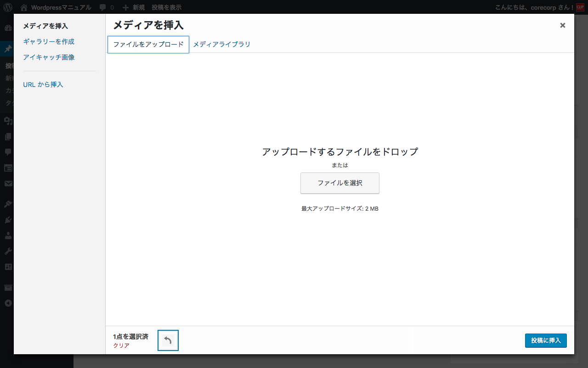Click the クリア link to clear selection

(x=121, y=345)
